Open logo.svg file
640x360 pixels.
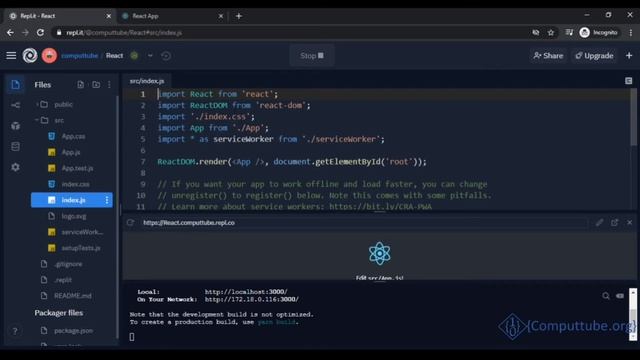pyautogui.click(x=73, y=216)
